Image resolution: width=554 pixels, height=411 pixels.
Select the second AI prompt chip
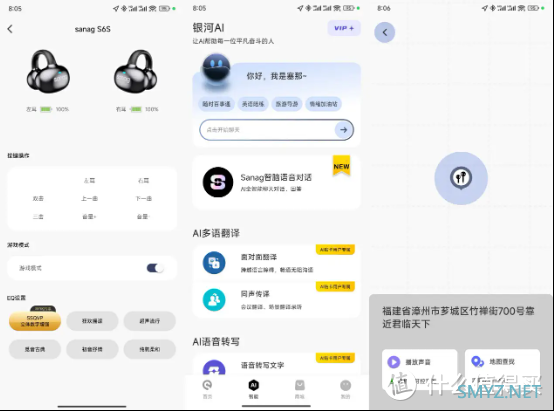(253, 104)
